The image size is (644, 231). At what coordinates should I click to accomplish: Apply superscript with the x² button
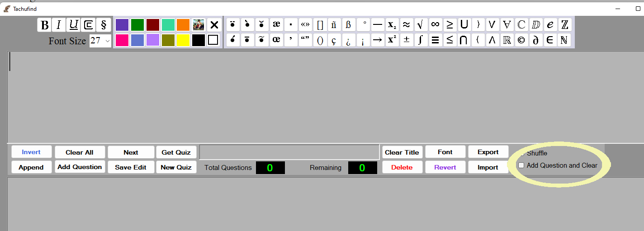click(392, 40)
